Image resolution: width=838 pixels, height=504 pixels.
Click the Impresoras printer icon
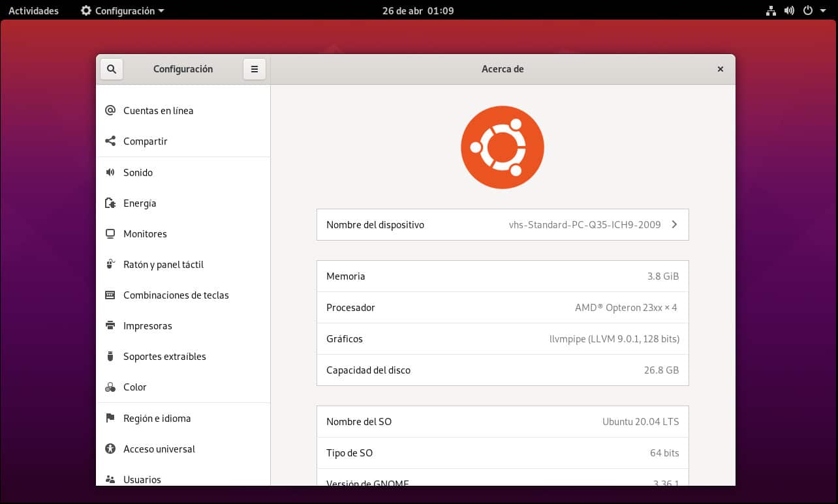click(110, 326)
